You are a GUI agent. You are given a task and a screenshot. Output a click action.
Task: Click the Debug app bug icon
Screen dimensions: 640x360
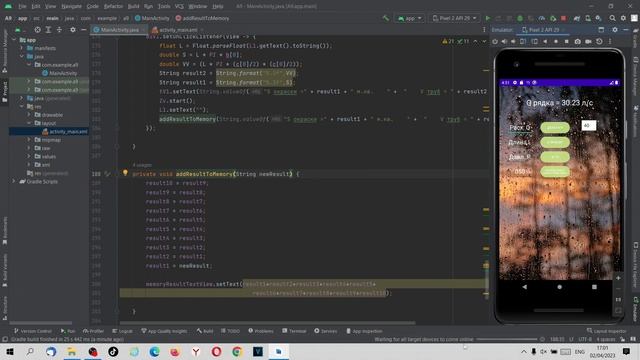520,18
